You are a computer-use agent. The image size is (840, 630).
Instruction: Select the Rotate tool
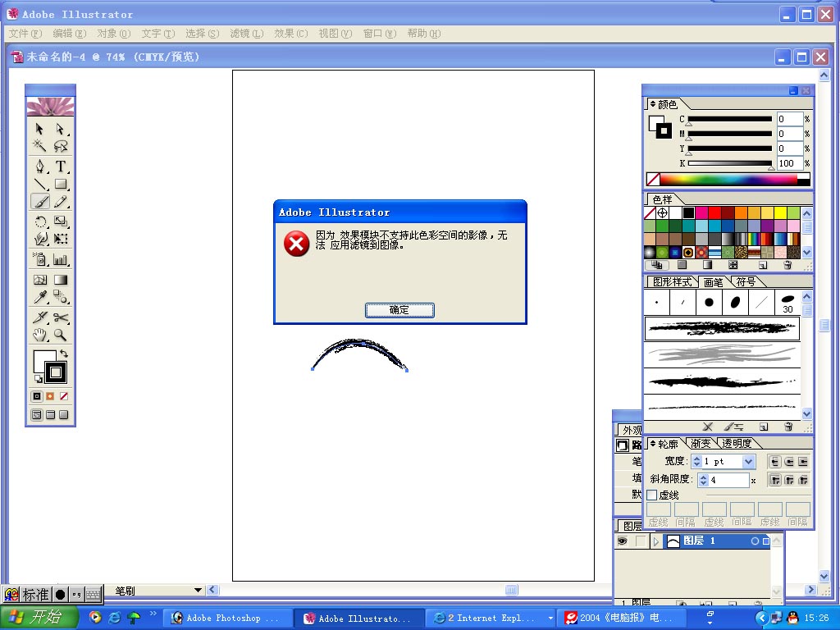(x=39, y=221)
